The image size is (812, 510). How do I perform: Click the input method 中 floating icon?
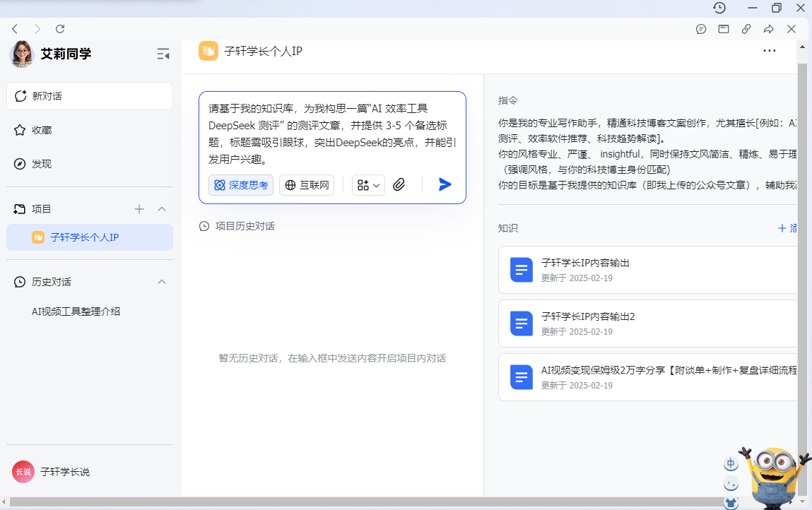pos(731,463)
